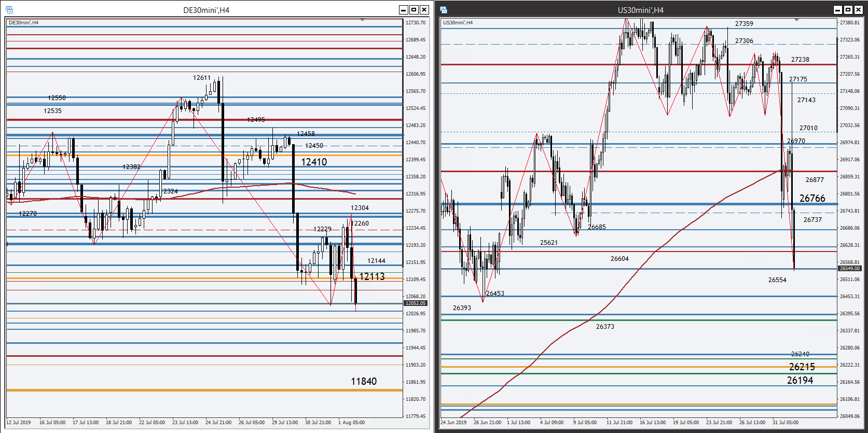Click '24 Jun 2019' on US30 time axis
Image resolution: width=868 pixels, height=433 pixels.
[x=453, y=423]
